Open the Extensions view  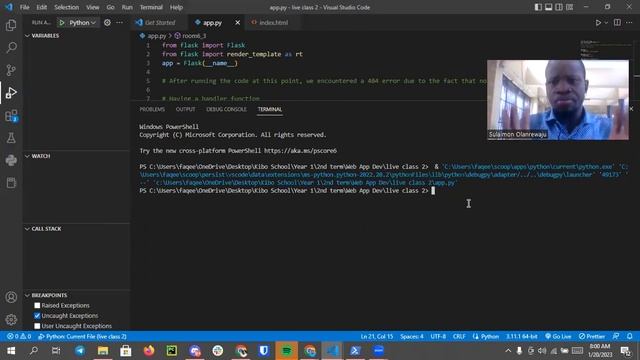pos(11,116)
